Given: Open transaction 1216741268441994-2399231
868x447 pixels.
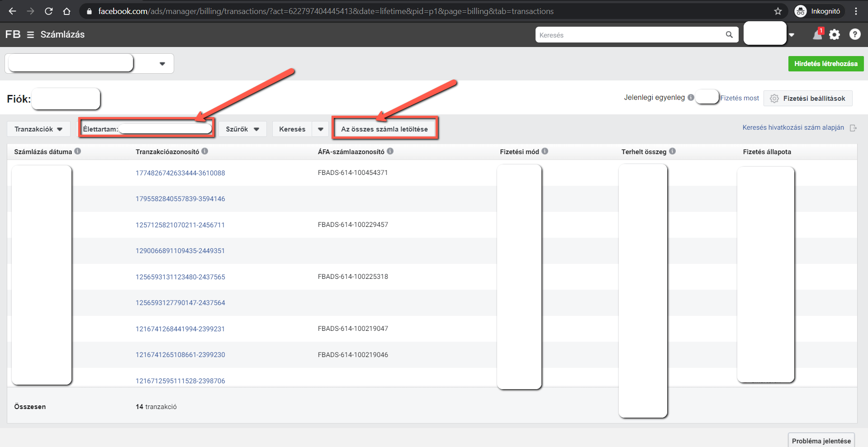Looking at the screenshot, I should coord(180,329).
